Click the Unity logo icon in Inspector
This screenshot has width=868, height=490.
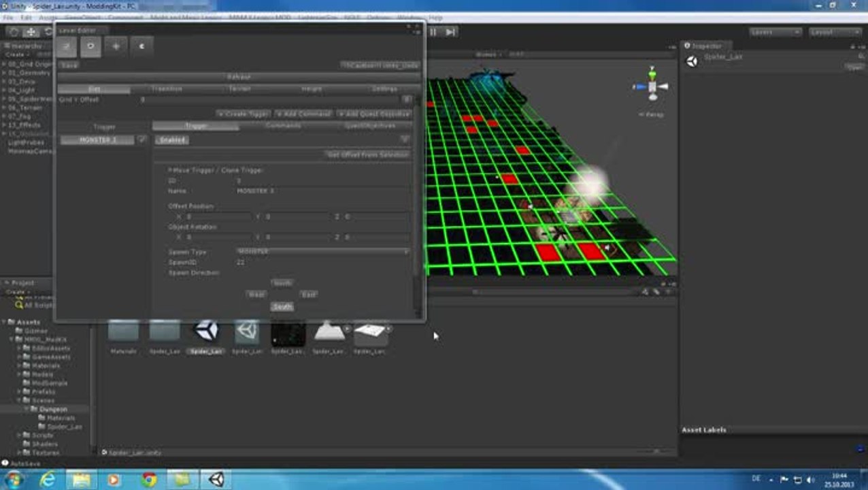pyautogui.click(x=692, y=61)
